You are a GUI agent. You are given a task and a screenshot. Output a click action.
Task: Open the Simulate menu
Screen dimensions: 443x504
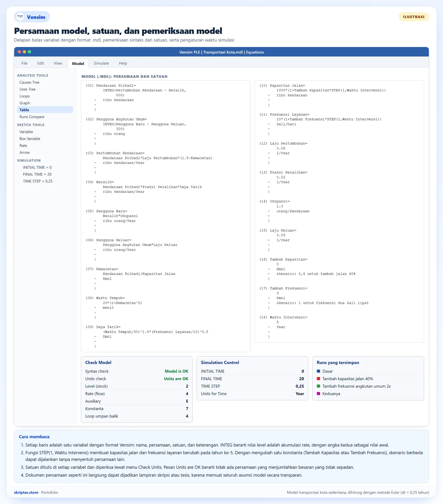(x=101, y=63)
